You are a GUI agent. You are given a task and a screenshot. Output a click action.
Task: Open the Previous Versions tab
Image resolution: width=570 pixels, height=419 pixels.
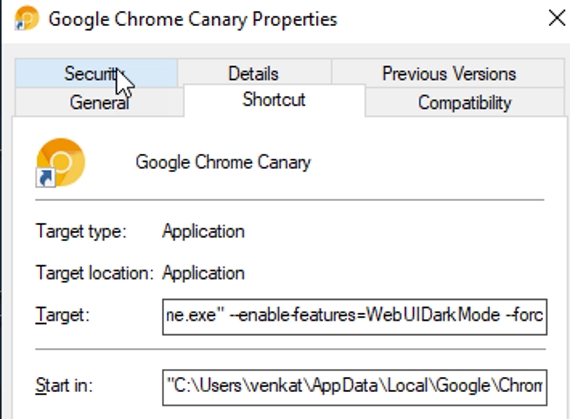(x=449, y=74)
